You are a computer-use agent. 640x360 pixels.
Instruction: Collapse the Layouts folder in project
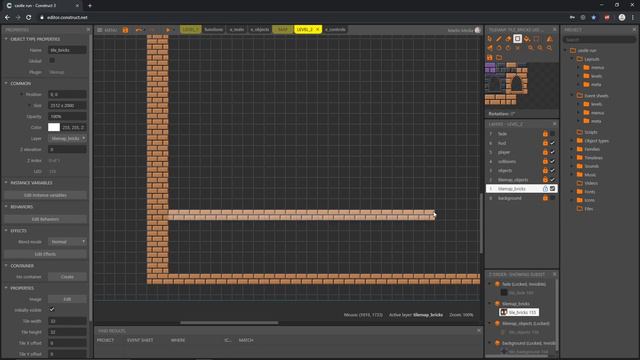pos(572,59)
